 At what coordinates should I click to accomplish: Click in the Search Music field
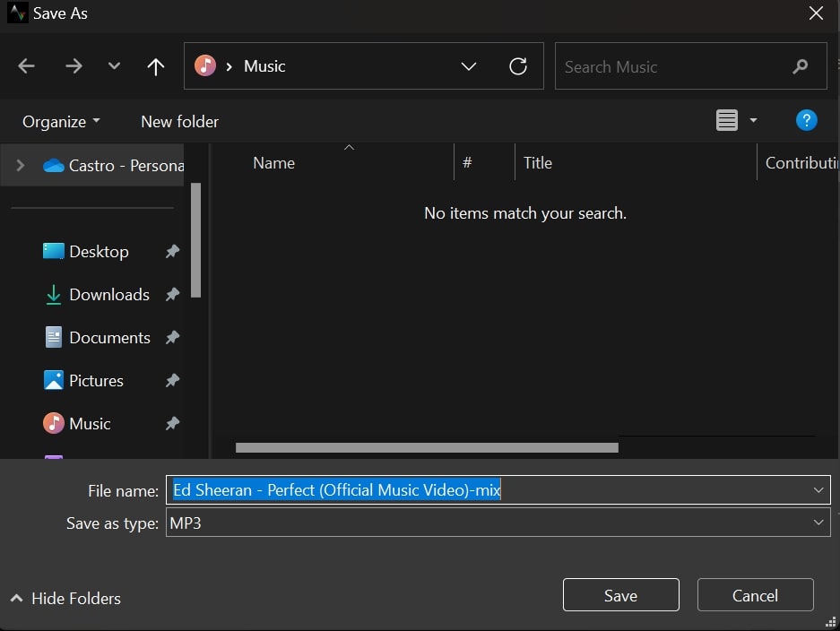[672, 67]
